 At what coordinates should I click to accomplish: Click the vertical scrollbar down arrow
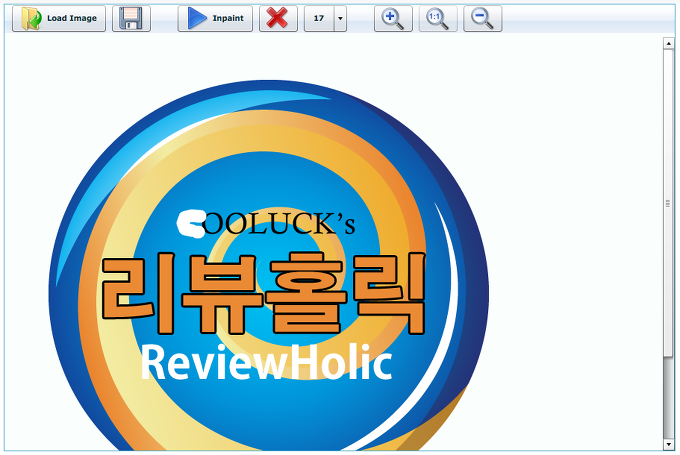tap(668, 445)
